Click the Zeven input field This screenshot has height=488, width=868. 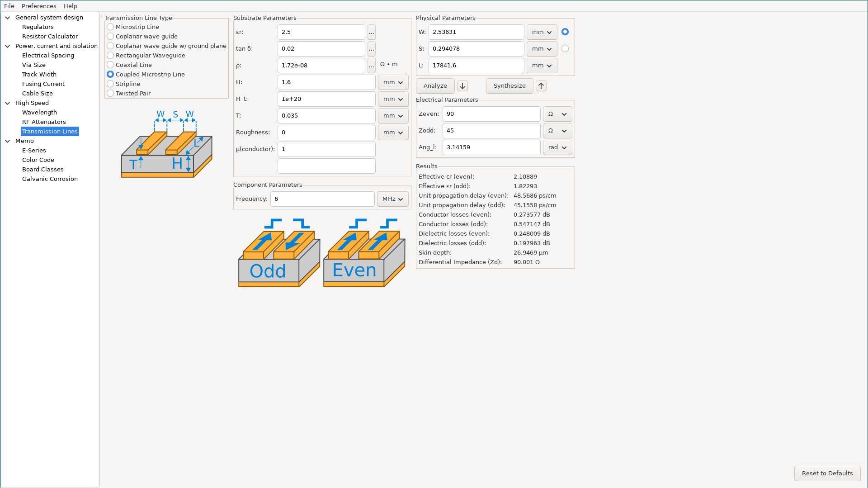(x=491, y=114)
